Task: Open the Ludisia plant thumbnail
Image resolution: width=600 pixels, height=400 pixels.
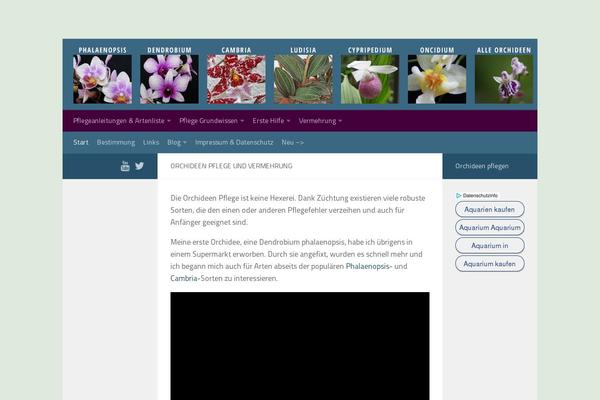Action: (x=303, y=79)
